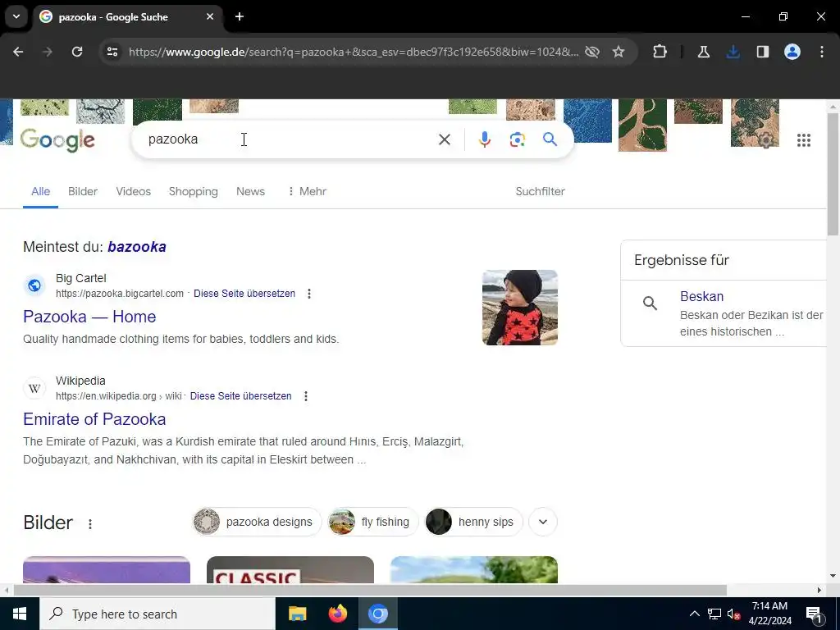The width and height of the screenshot is (840, 630).
Task: Click the Chrome address bar URL
Action: pos(354,52)
